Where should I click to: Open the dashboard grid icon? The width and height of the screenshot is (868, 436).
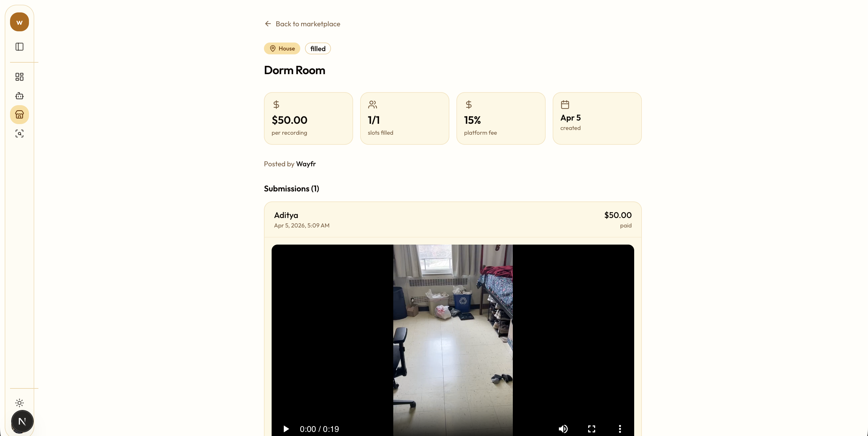tap(19, 77)
